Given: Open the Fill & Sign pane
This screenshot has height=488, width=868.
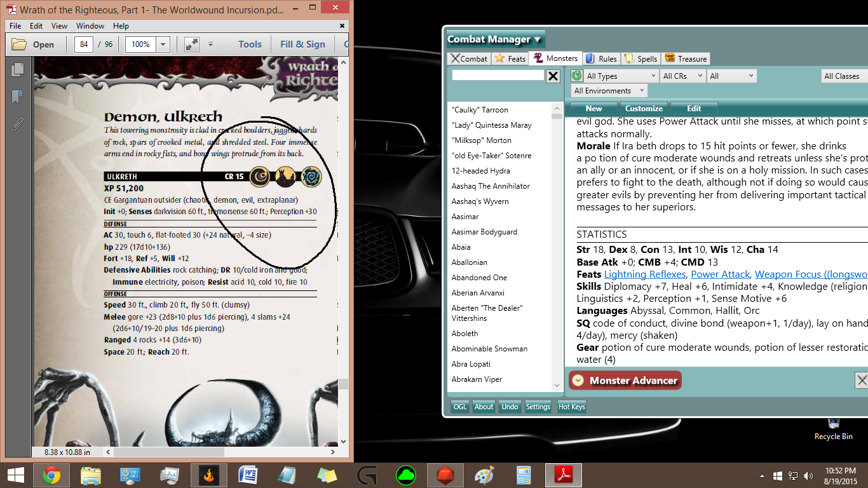Looking at the screenshot, I should (302, 44).
